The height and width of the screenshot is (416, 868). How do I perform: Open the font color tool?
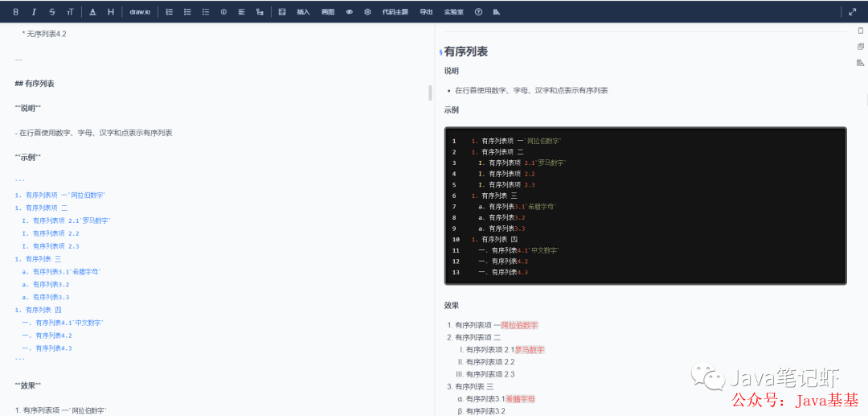tap(92, 11)
